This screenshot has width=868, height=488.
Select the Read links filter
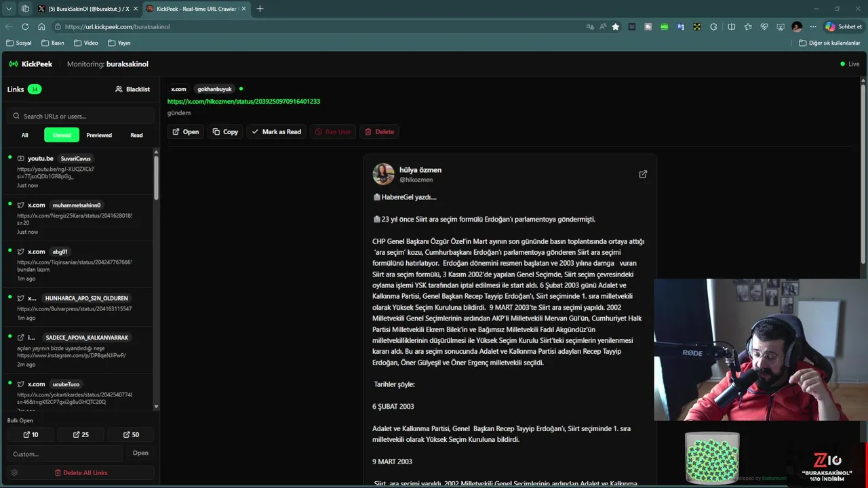pyautogui.click(x=136, y=135)
